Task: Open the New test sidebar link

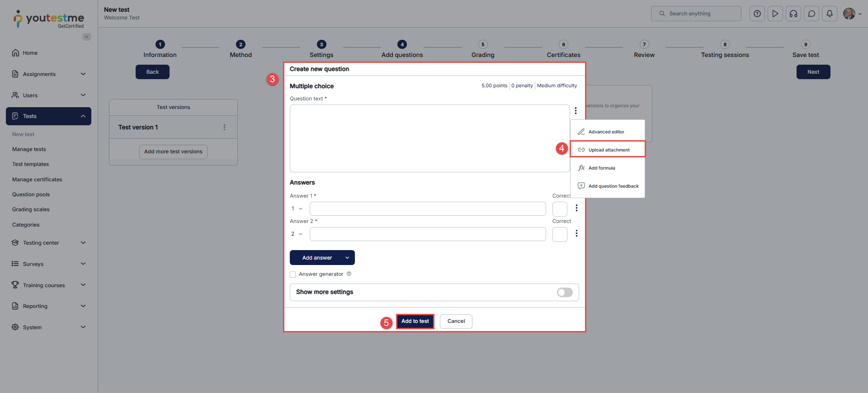Action: (23, 134)
